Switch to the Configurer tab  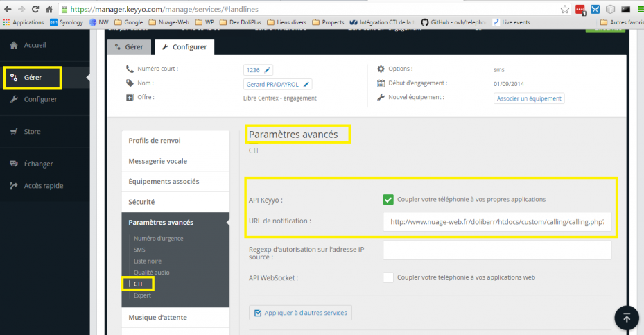tap(184, 47)
